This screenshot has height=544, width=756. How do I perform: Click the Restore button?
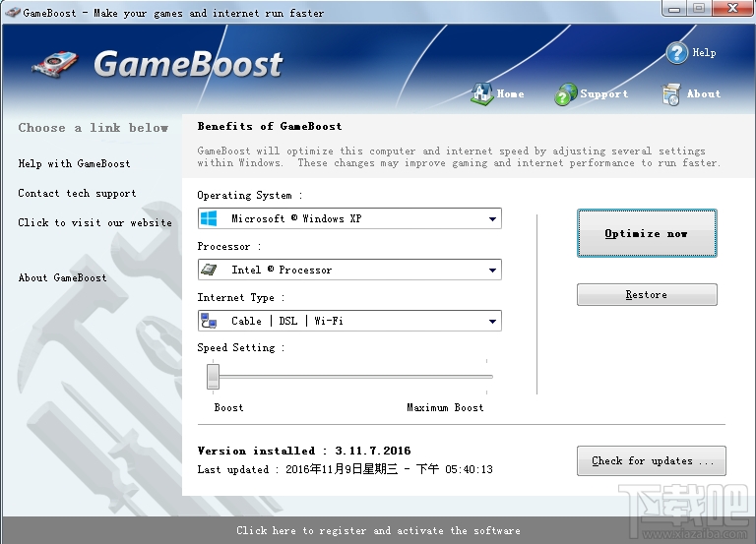click(647, 294)
